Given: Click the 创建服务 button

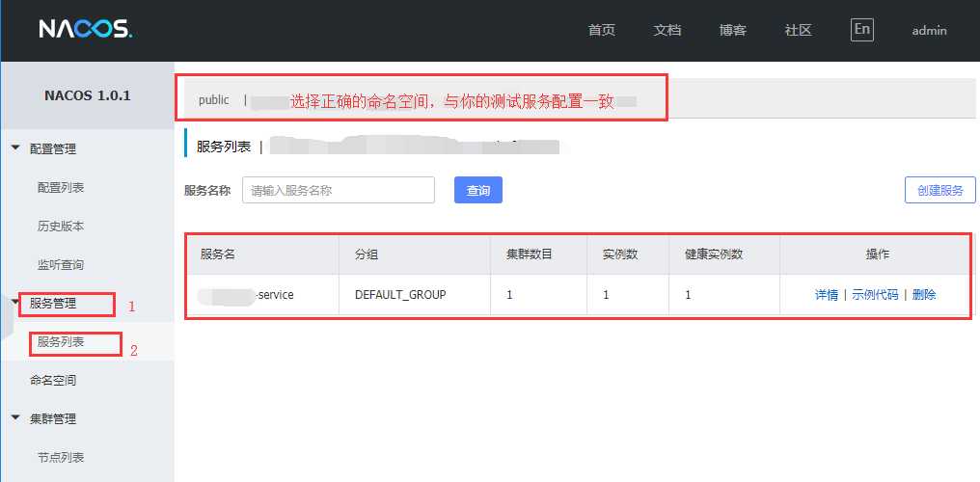Looking at the screenshot, I should pyautogui.click(x=940, y=191).
